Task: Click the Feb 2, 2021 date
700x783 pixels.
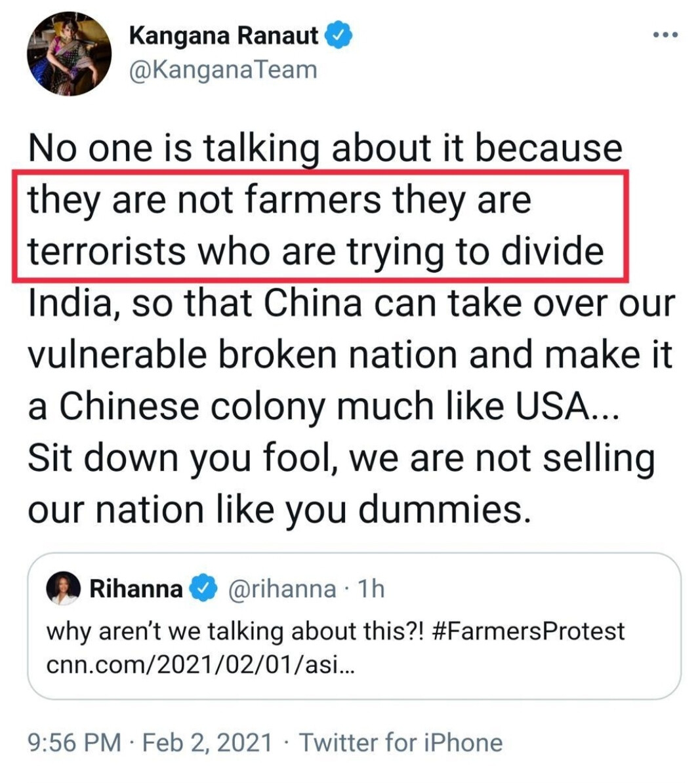Action: click(207, 742)
